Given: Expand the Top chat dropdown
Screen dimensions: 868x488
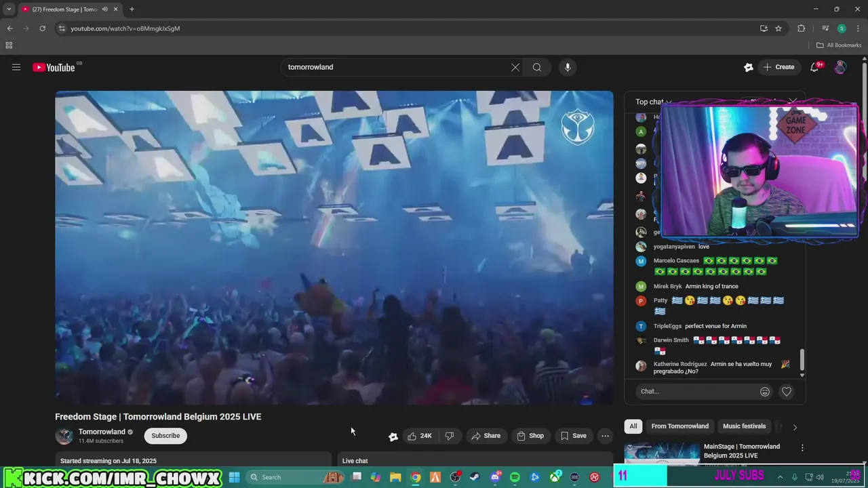Looking at the screenshot, I should [x=653, y=102].
